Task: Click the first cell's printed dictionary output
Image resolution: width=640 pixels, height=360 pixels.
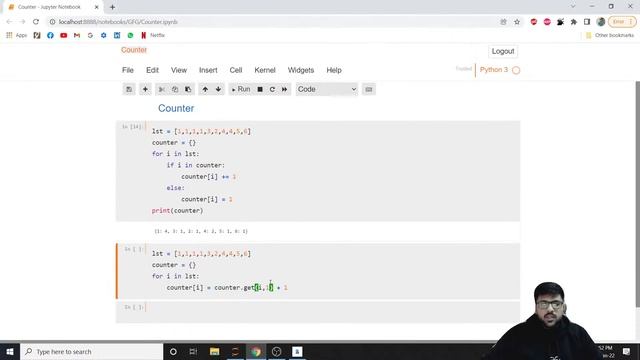Action: (201, 231)
